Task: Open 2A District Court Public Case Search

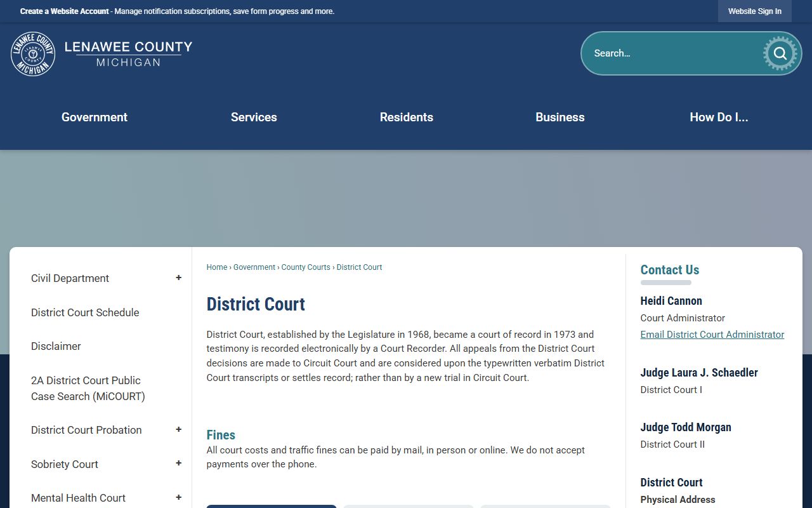Action: pyautogui.click(x=88, y=388)
